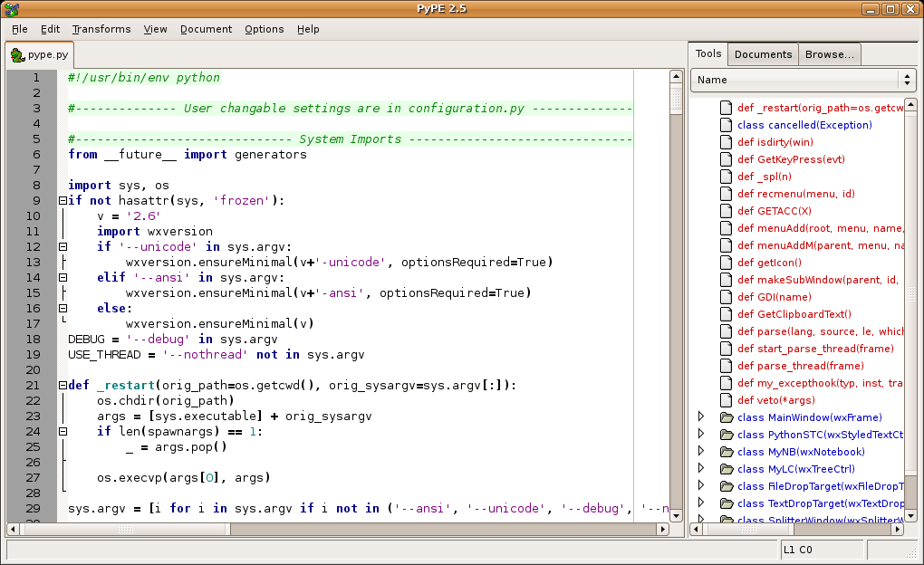Switch to the Documents tab
The image size is (924, 565).
click(763, 53)
